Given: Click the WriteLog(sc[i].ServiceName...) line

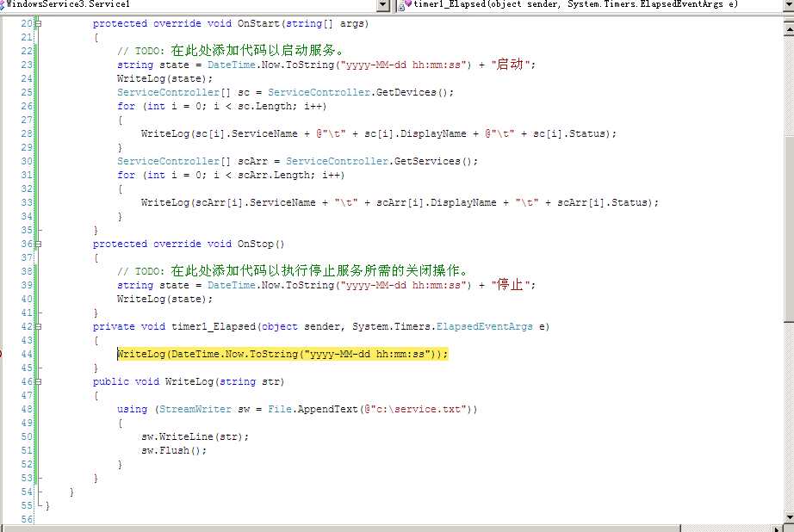Looking at the screenshot, I should click(x=379, y=133).
